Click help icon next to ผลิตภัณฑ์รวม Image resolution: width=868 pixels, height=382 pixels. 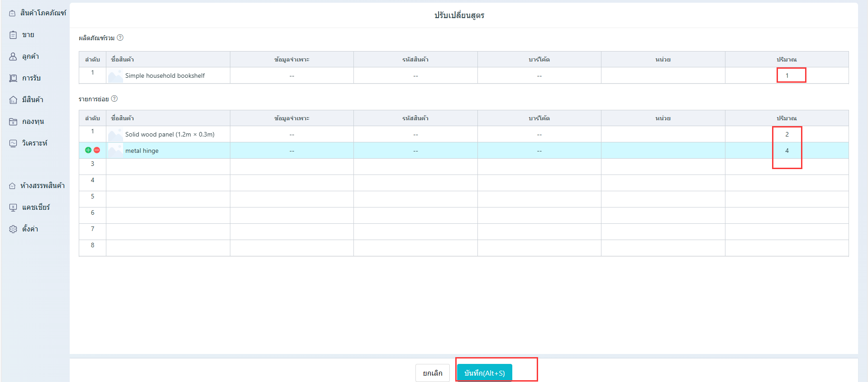(x=120, y=38)
